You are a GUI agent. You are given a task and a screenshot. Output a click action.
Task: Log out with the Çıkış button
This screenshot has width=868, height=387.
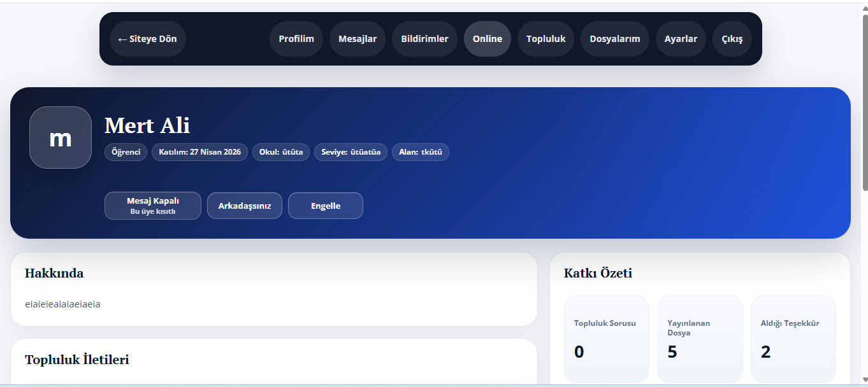click(x=732, y=39)
